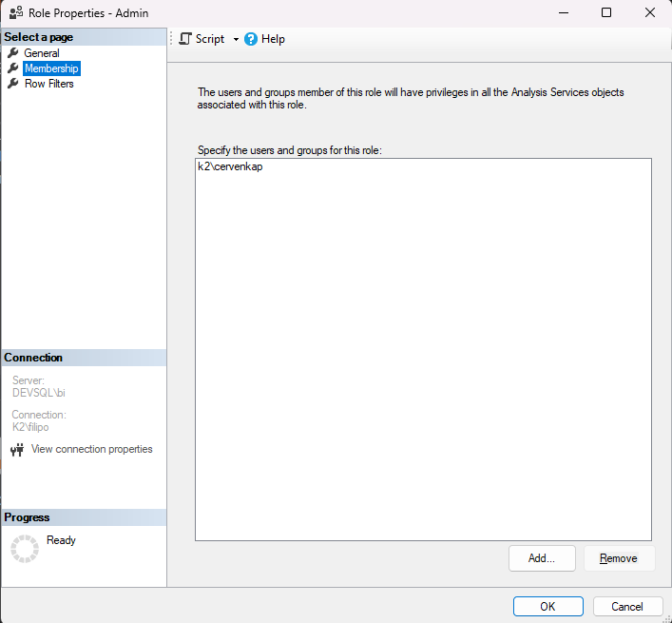
Task: Confirm with the OK button
Action: pos(548,606)
